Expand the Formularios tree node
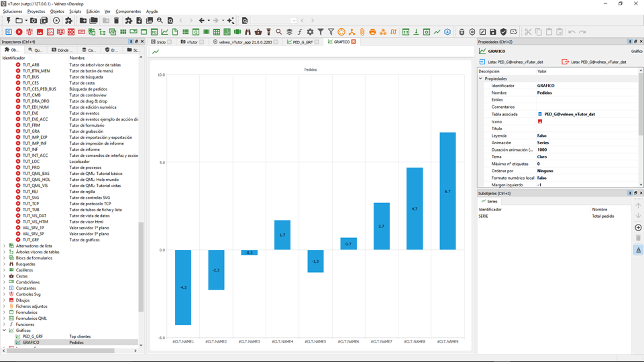644x362 pixels. (x=5, y=312)
